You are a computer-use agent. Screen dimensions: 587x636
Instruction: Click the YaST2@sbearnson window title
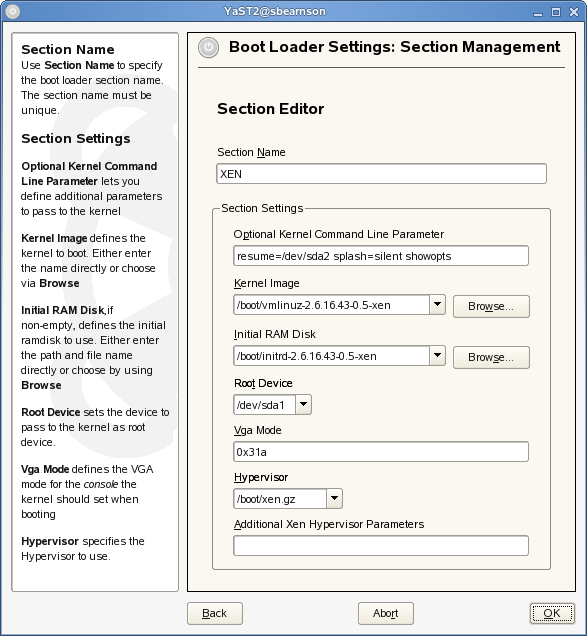(275, 11)
